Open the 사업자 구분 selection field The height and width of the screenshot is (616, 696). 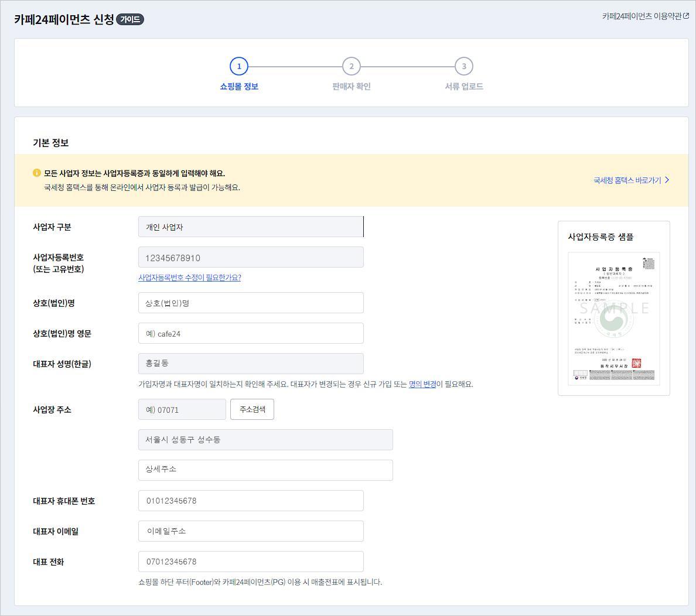click(251, 227)
